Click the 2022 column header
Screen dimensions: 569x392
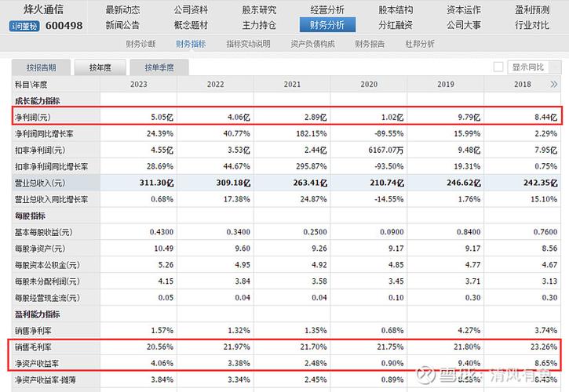(216, 85)
